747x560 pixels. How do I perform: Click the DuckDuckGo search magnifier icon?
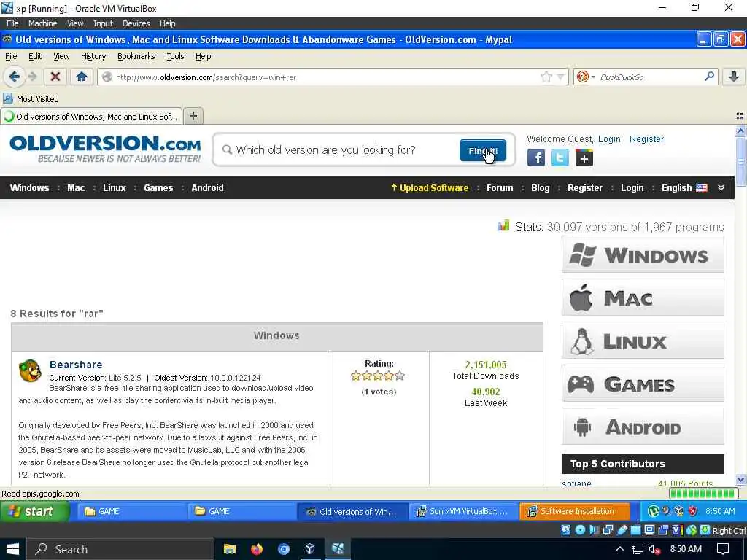709,76
